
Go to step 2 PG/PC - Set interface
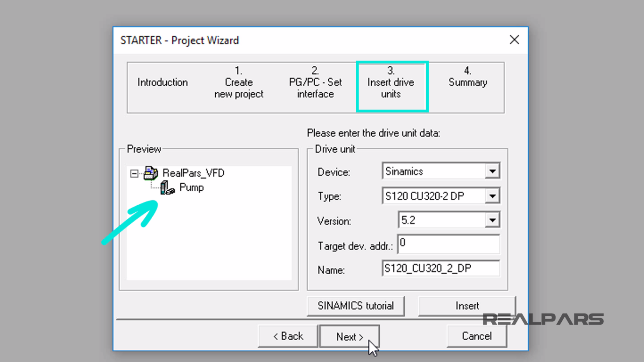pyautogui.click(x=315, y=83)
